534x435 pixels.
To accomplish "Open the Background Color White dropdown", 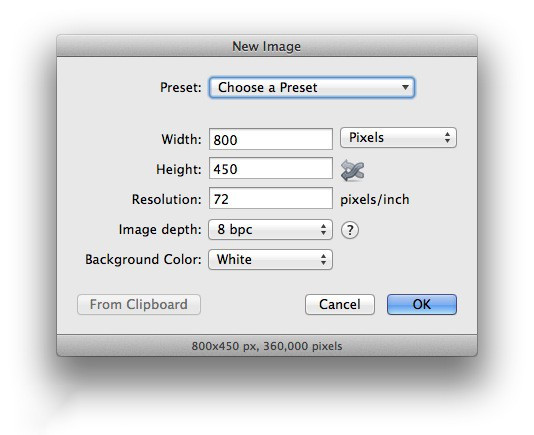I will coord(270,260).
